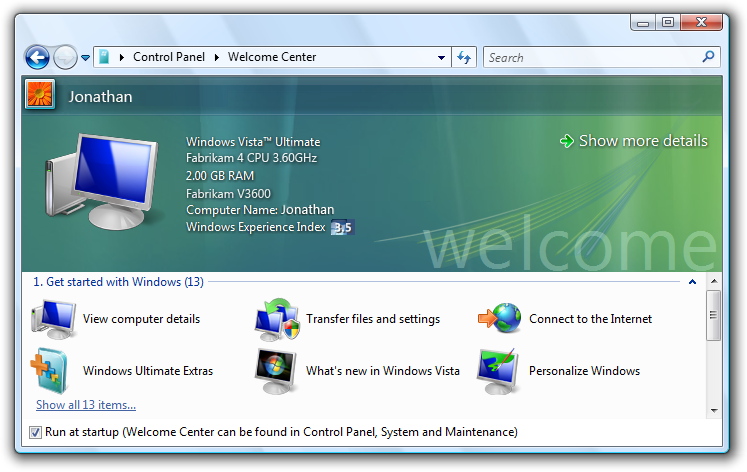Select View computer details label
Screen dimensions: 747x472
(141, 319)
